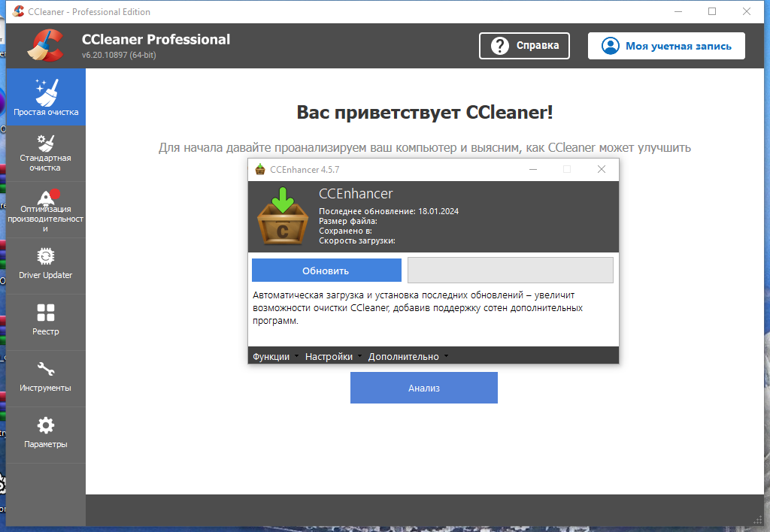This screenshot has width=770, height=532.
Task: Open the Настройки dropdown arrow
Action: coord(359,356)
